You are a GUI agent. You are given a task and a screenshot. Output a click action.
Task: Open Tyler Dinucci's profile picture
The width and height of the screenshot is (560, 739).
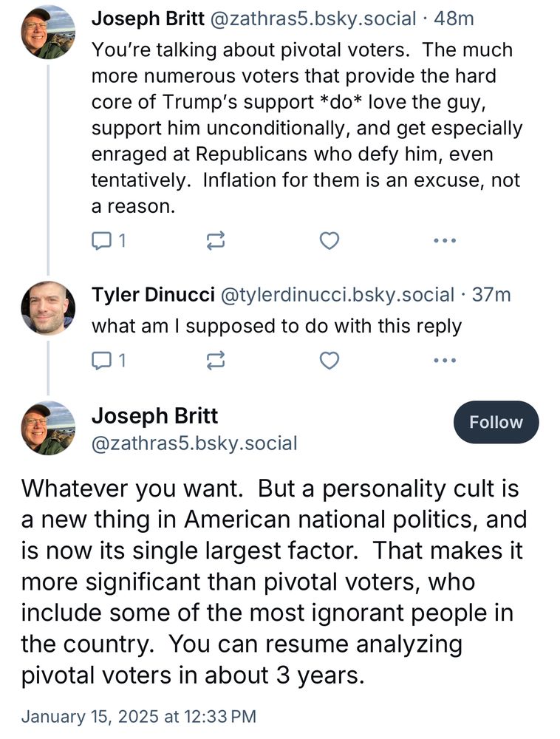click(47, 308)
